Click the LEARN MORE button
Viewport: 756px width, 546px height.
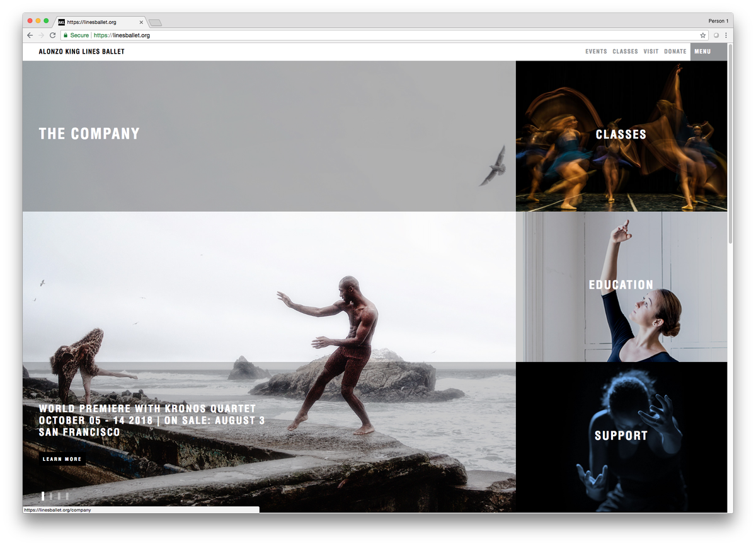[62, 459]
